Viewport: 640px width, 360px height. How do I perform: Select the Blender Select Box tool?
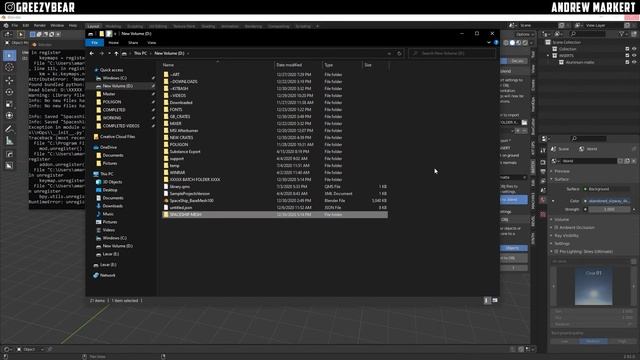click(x=9, y=56)
